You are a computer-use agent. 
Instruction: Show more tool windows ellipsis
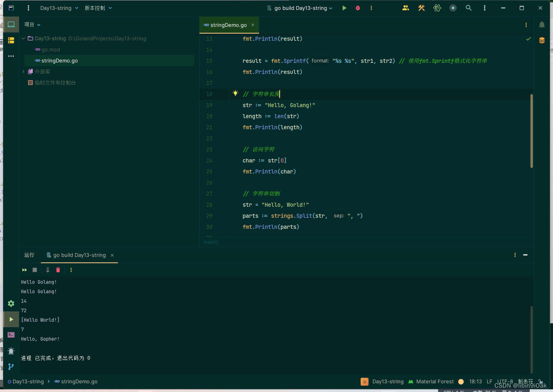[11, 56]
